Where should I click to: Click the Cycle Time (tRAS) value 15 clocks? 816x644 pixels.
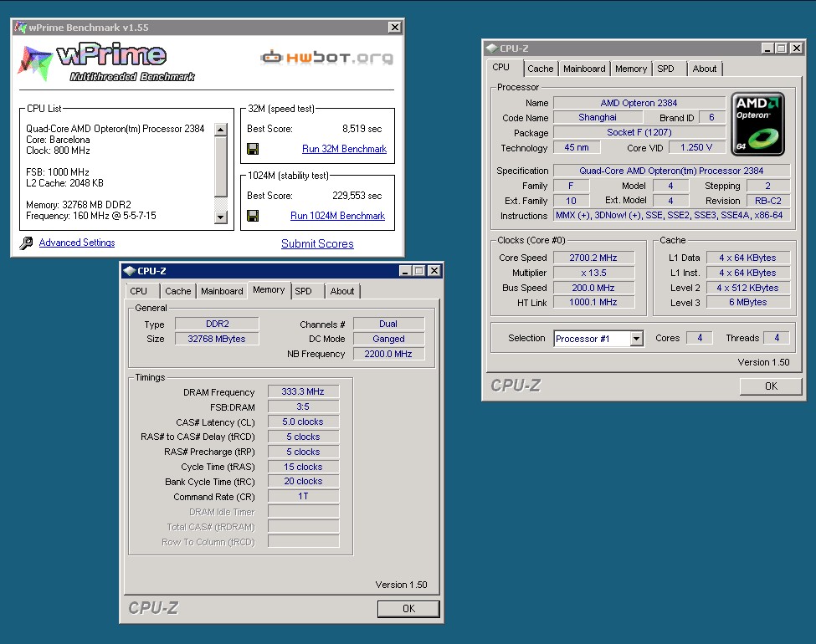pos(303,467)
